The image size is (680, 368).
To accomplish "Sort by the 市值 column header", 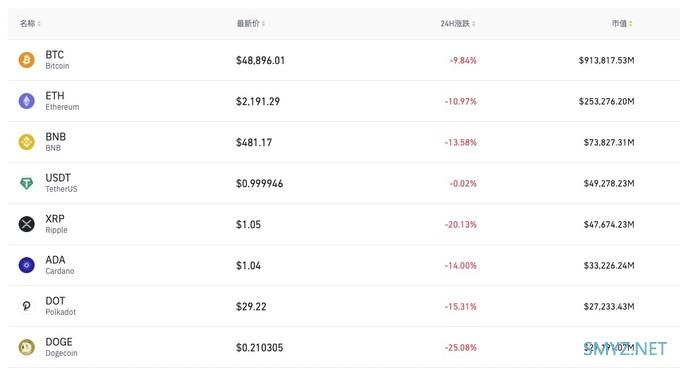I will click(622, 23).
